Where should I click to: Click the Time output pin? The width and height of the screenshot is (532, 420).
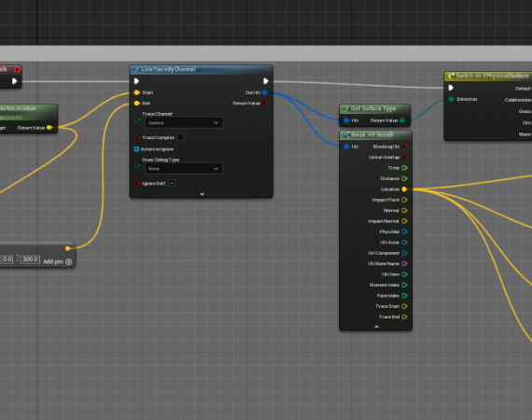(x=404, y=168)
